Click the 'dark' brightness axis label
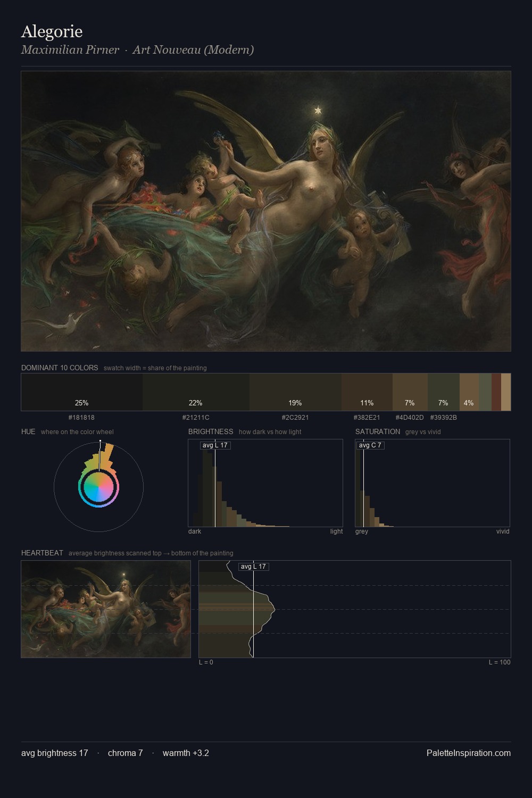The height and width of the screenshot is (798, 532). click(x=195, y=531)
